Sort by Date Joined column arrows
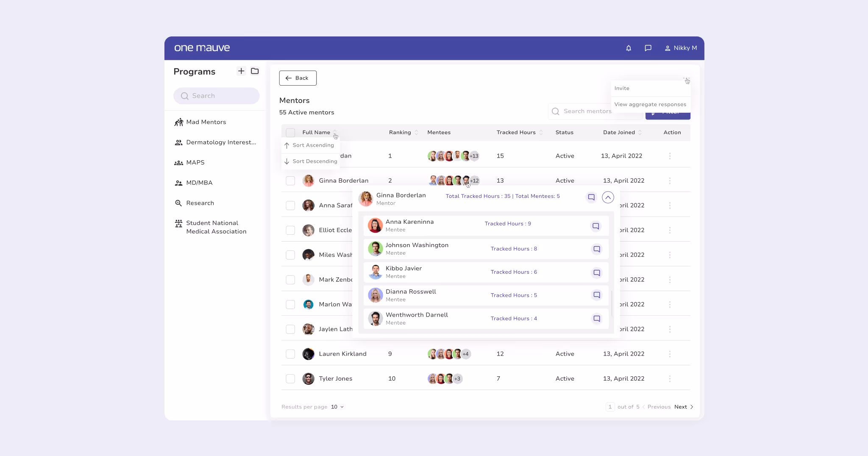 [x=640, y=133]
